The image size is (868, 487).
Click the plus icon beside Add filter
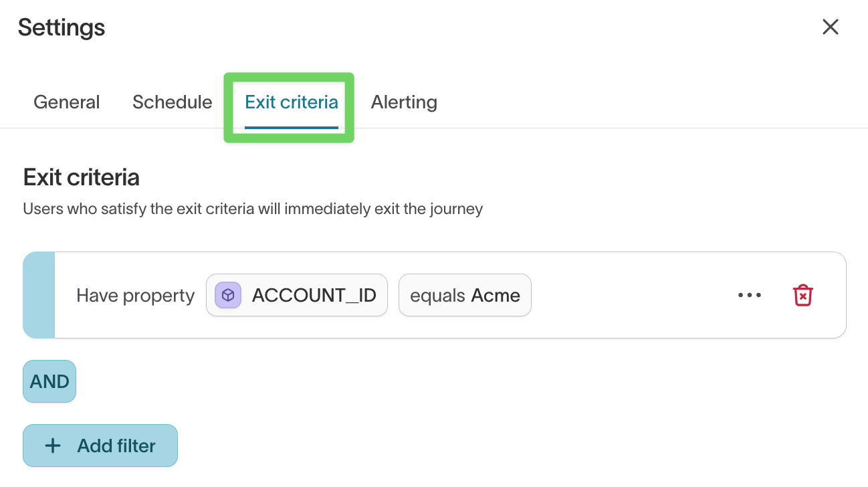click(x=52, y=445)
